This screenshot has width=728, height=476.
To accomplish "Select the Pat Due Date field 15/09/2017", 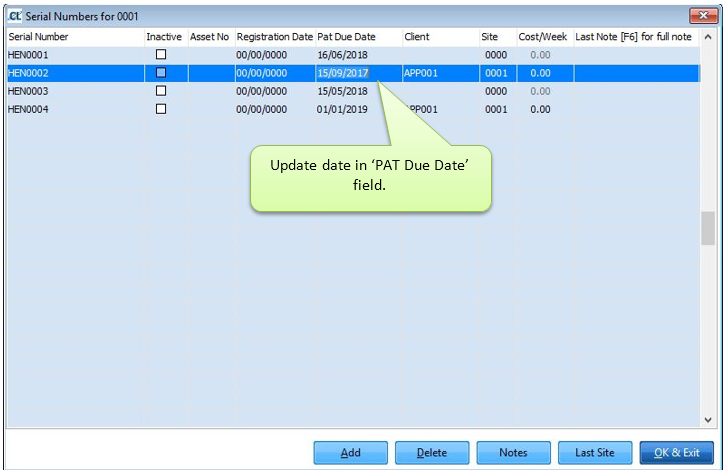I will 343,73.
